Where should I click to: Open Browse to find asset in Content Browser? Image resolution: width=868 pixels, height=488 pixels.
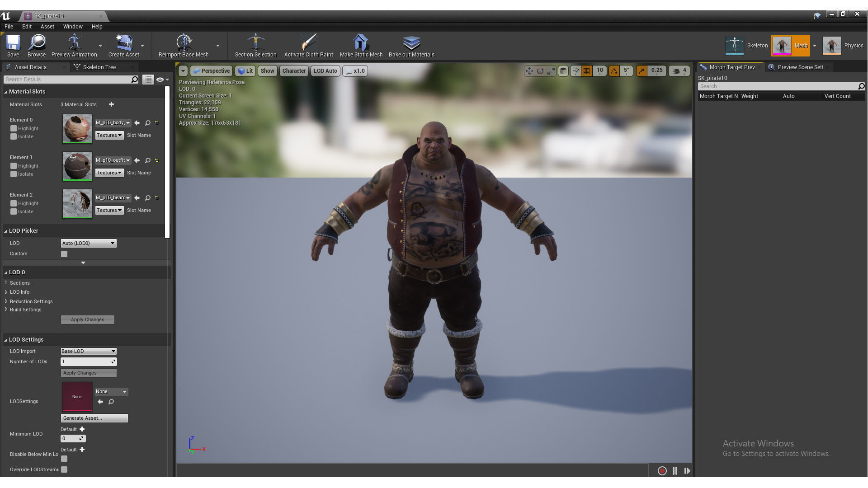pos(37,43)
